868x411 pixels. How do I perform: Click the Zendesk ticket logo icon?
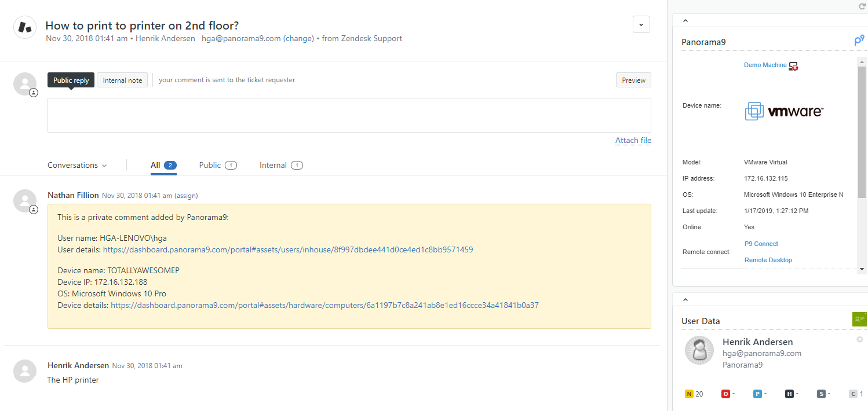[25, 27]
